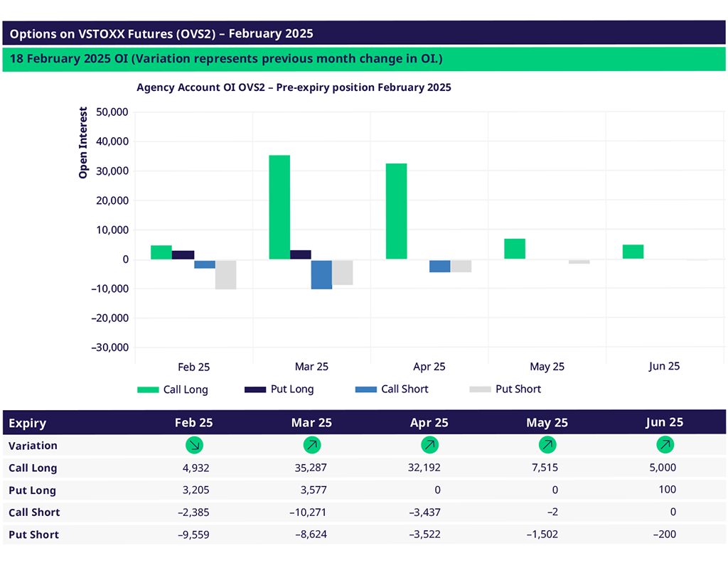Click the Feb 25 down-right variation arrow icon
This screenshot has height=565, width=728.
[194, 446]
